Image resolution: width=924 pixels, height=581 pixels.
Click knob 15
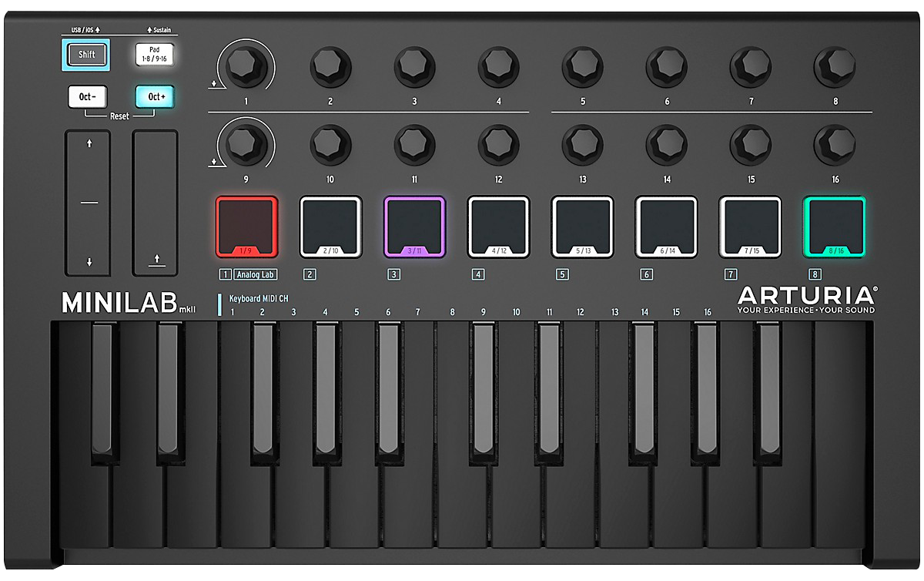(751, 144)
